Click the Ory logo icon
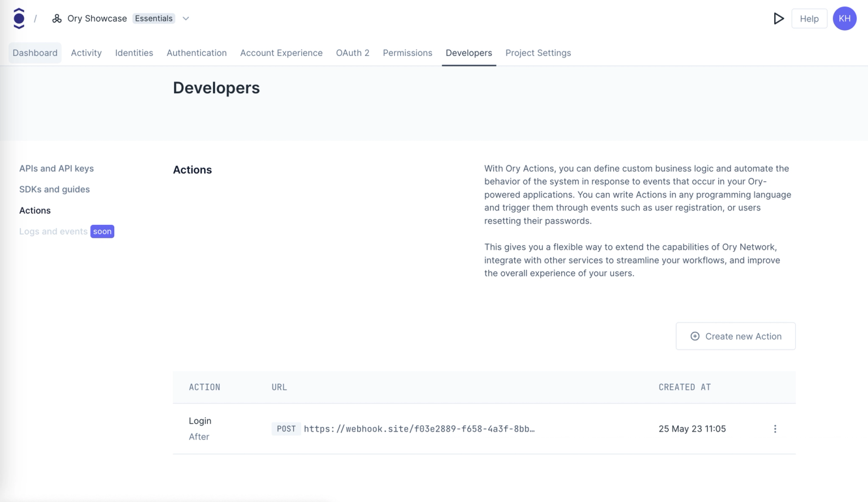 coord(19,19)
